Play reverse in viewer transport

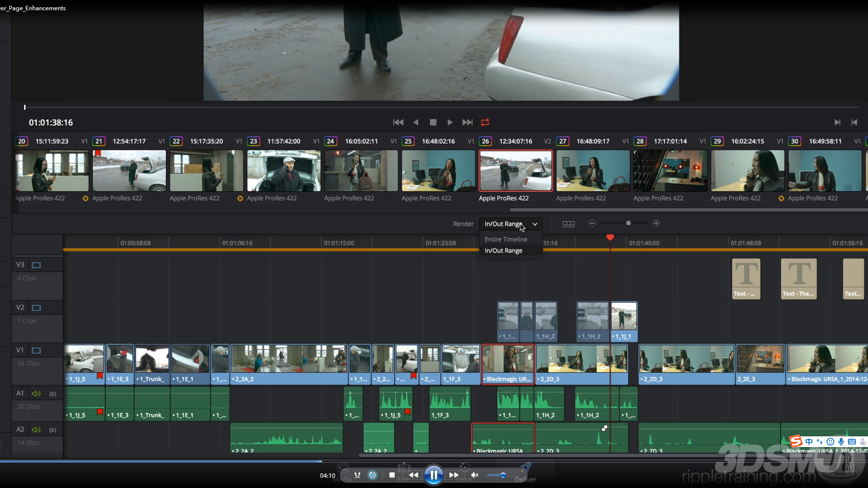tap(416, 122)
